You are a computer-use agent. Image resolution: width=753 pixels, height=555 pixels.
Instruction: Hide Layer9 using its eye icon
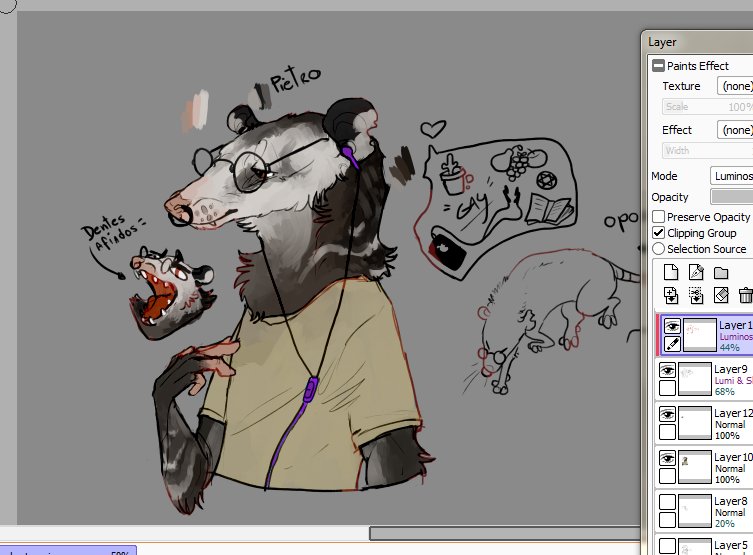coord(668,370)
